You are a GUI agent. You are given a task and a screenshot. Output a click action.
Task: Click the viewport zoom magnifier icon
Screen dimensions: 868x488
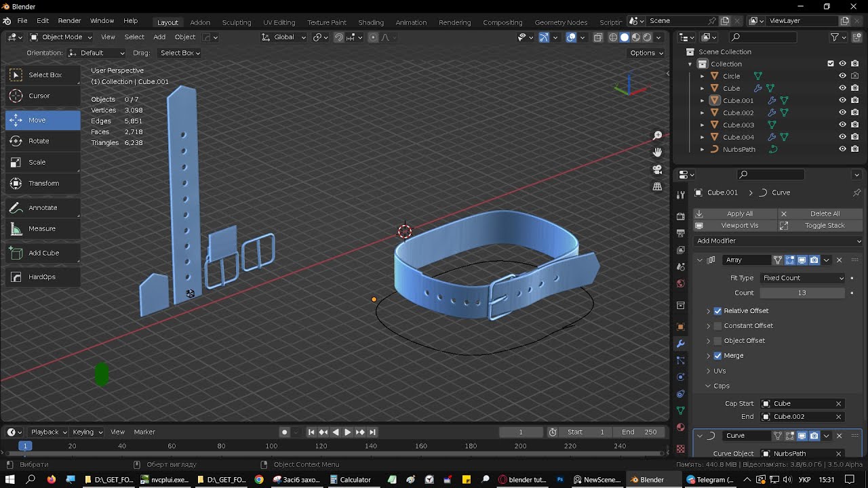point(657,136)
